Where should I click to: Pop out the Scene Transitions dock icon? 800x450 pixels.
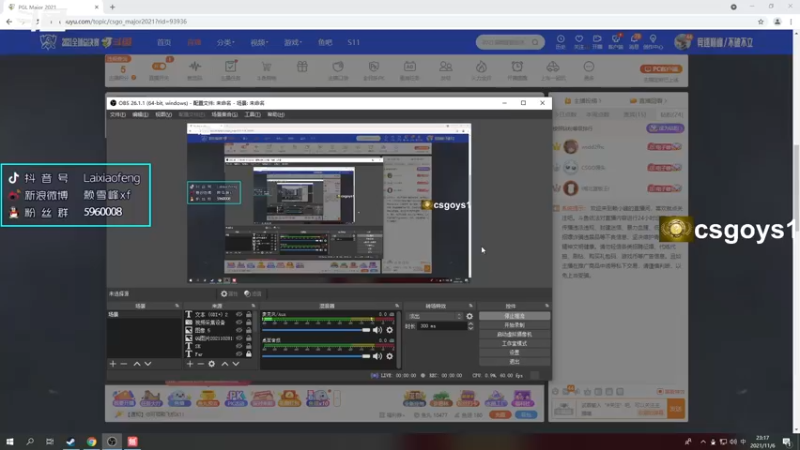click(471, 306)
